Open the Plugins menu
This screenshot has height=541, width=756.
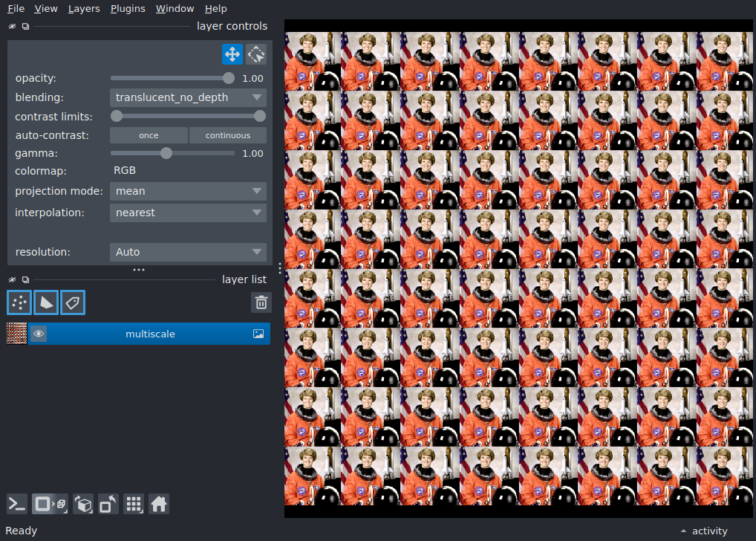[x=128, y=9]
